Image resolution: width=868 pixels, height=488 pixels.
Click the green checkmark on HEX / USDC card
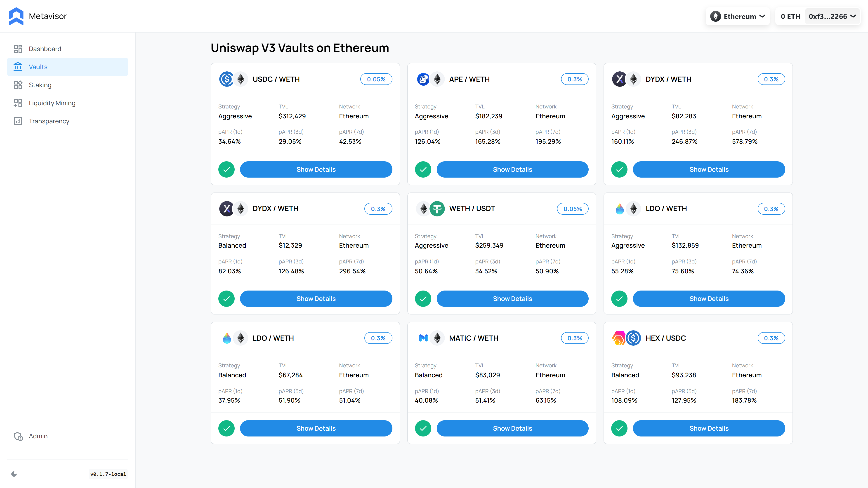tap(619, 428)
